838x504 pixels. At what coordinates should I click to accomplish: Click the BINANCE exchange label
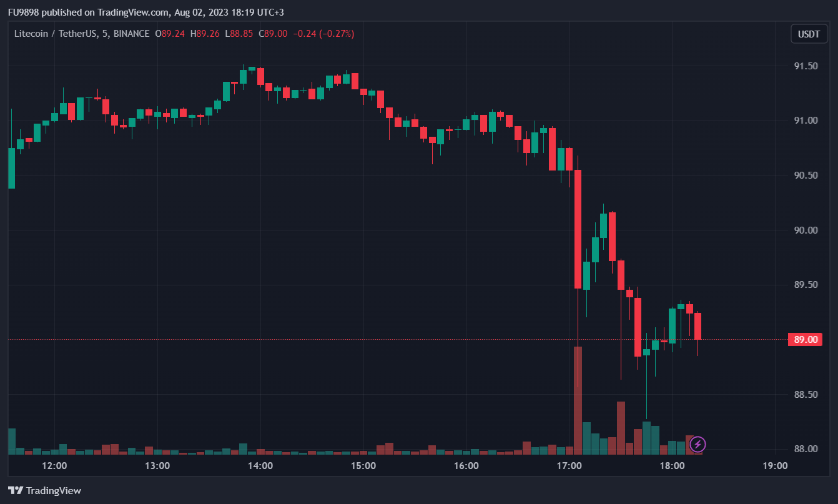131,34
